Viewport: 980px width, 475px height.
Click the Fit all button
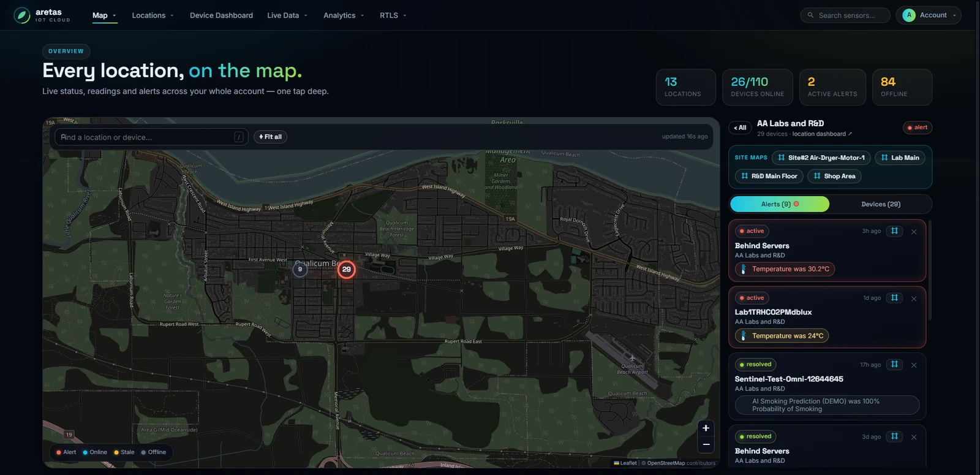click(271, 137)
